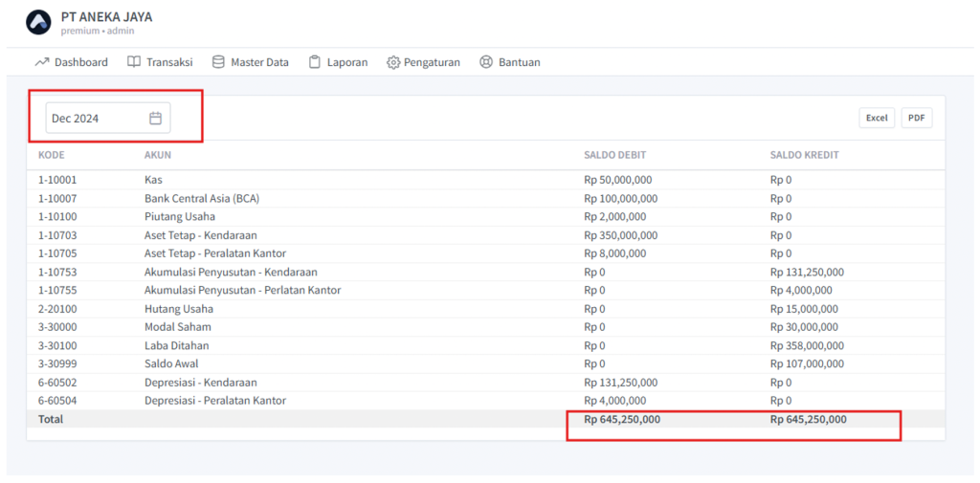This screenshot has height=483, width=980.
Task: Open the Laporan menu
Action: coord(346,62)
